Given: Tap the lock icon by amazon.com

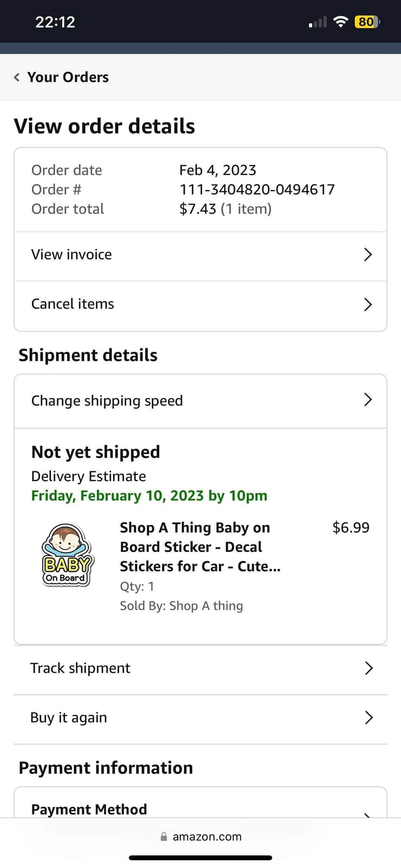Looking at the screenshot, I should pos(164,837).
